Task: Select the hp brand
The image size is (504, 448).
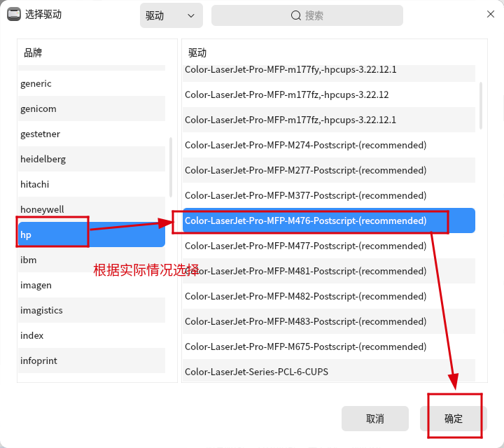Action: click(91, 234)
